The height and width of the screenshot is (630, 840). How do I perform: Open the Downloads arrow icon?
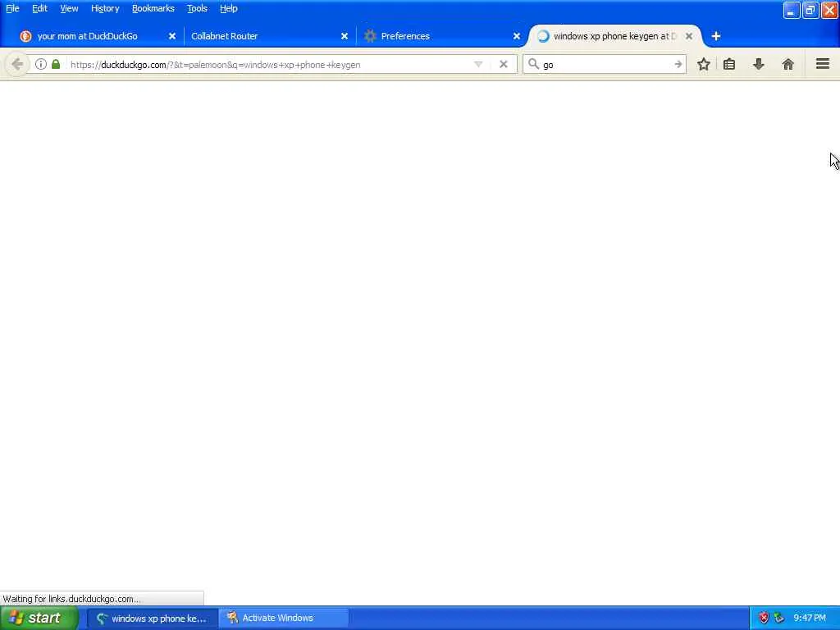[759, 64]
